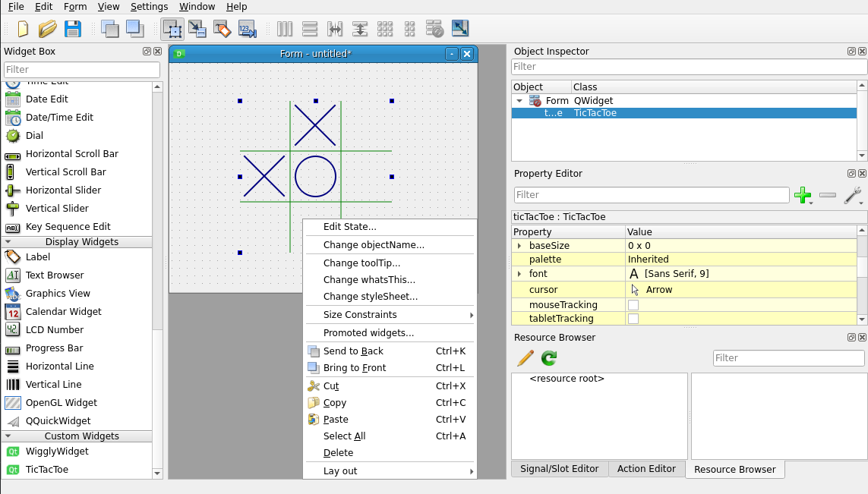The image size is (868, 494).
Task: Click the New Form toolbar icon
Action: pyautogui.click(x=23, y=30)
